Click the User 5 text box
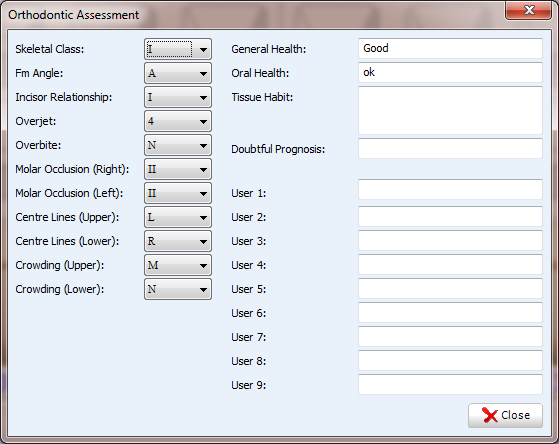The width and height of the screenshot is (559, 444). [450, 289]
